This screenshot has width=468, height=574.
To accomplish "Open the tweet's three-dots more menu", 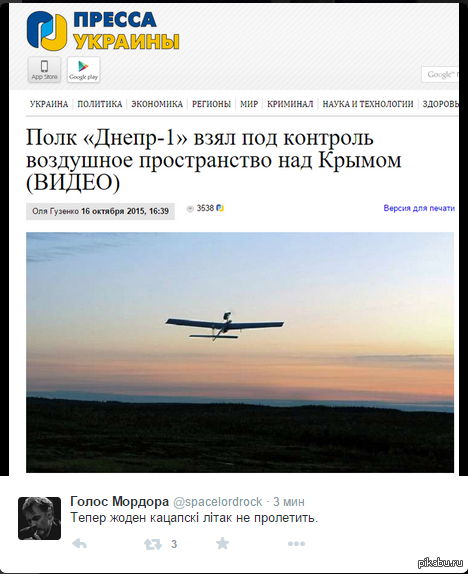I will 296,544.
